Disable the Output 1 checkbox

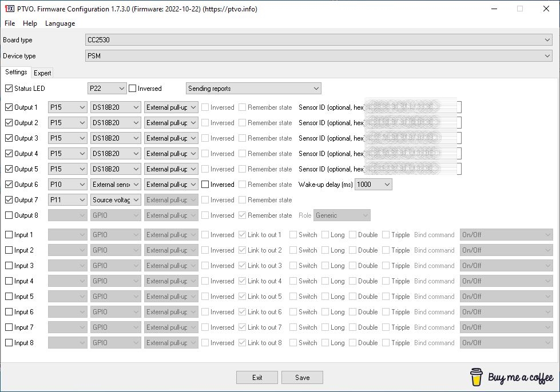(9, 107)
